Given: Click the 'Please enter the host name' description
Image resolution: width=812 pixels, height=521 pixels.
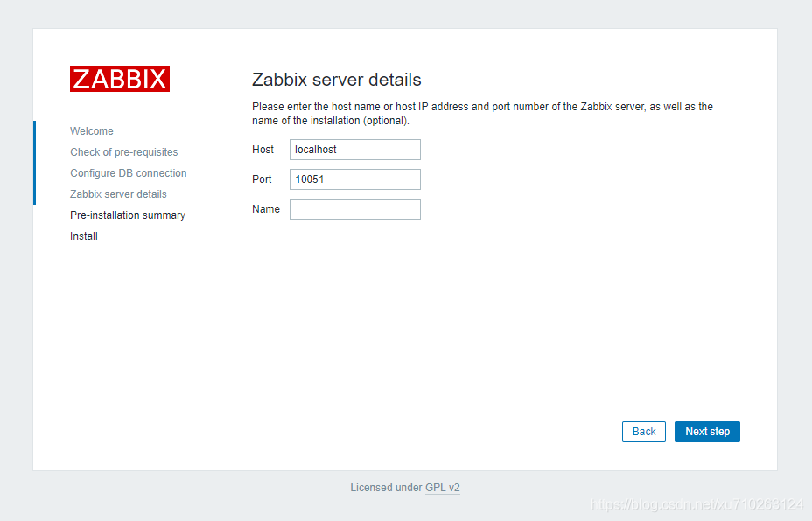Looking at the screenshot, I should pos(483,114).
